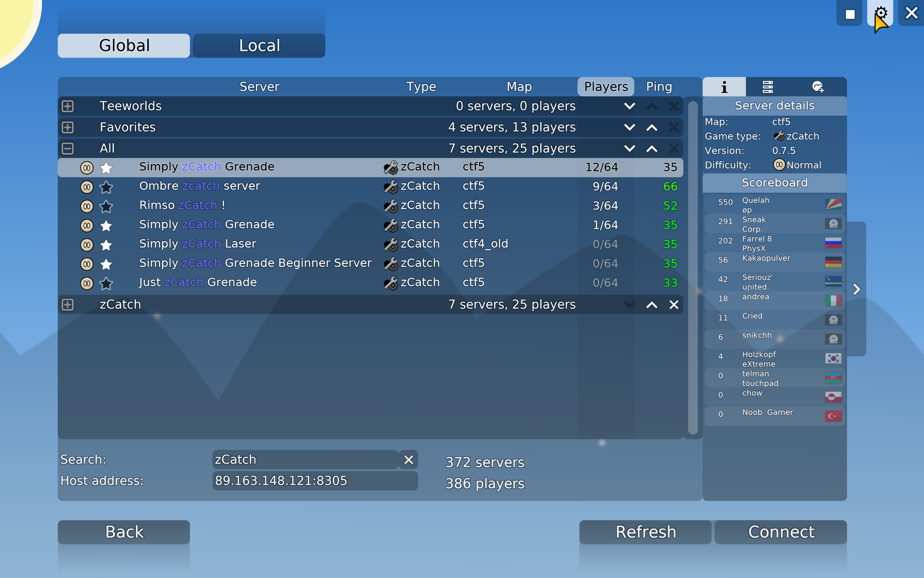Switch to the Local tab
The width and height of the screenshot is (924, 578).
pyautogui.click(x=259, y=46)
